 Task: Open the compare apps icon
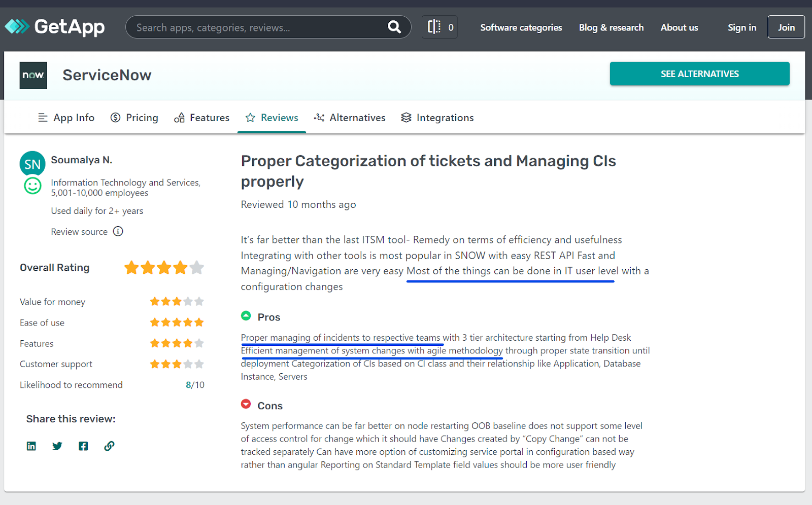434,27
